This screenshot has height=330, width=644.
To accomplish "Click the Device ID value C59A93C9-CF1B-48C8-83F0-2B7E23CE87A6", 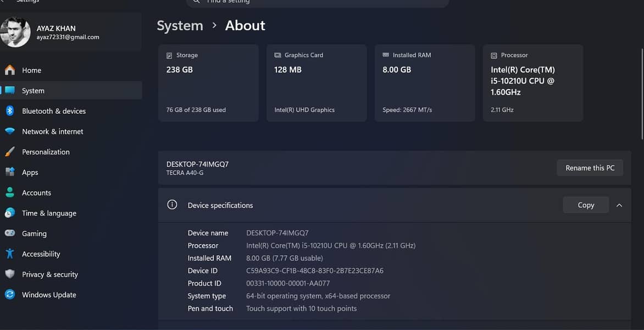I will pos(315,271).
